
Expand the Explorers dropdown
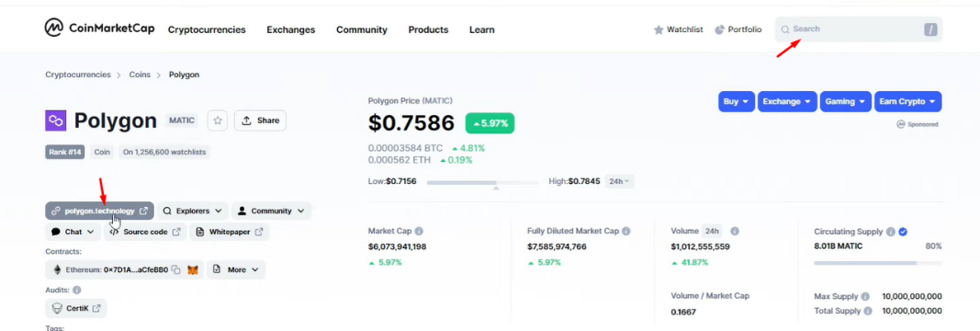192,211
